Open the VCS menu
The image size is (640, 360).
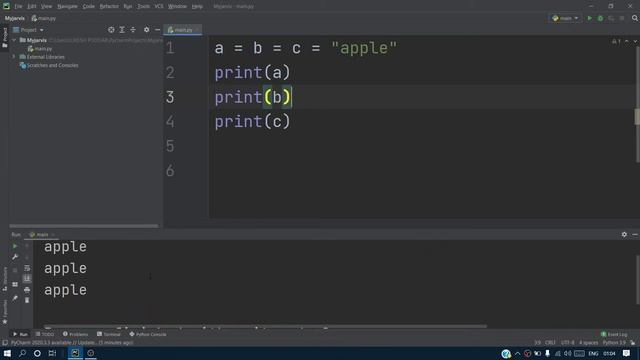point(159,7)
